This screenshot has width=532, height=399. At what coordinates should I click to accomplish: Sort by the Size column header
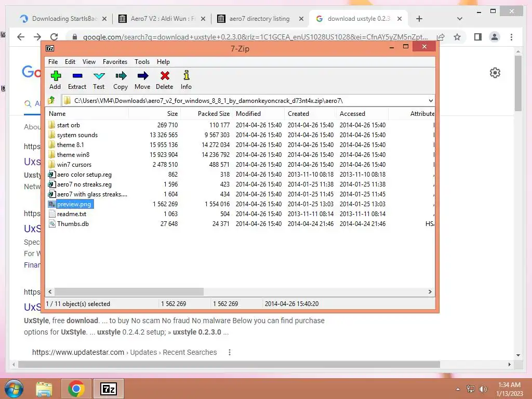tap(154, 114)
